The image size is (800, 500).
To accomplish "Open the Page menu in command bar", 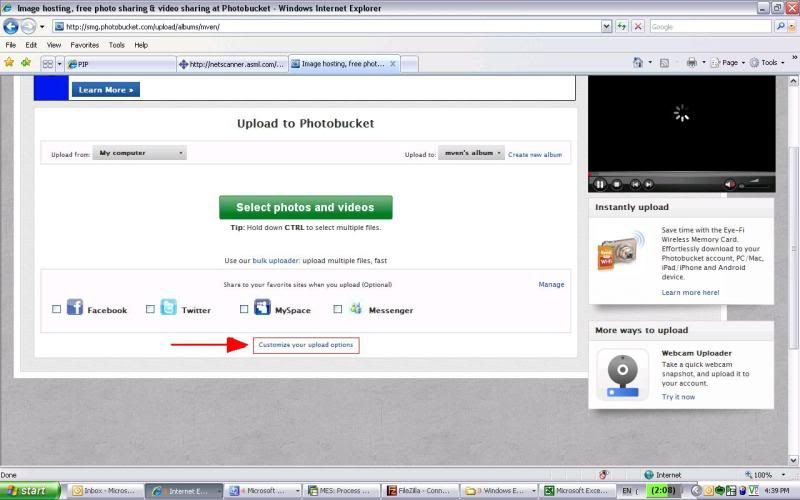I will click(x=728, y=63).
